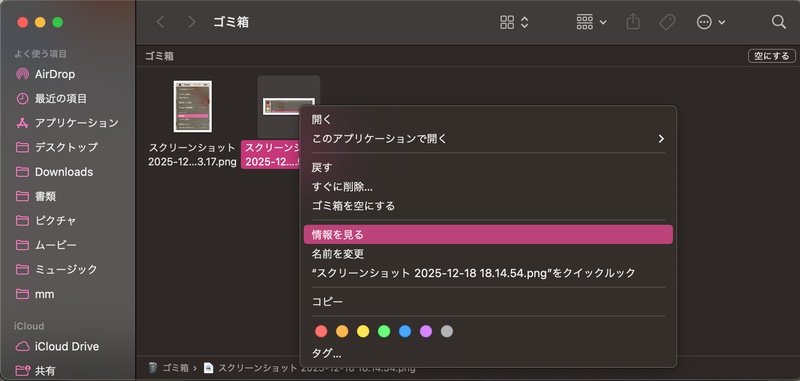
Task: Click the ミュージック folder icon
Action: (x=22, y=269)
